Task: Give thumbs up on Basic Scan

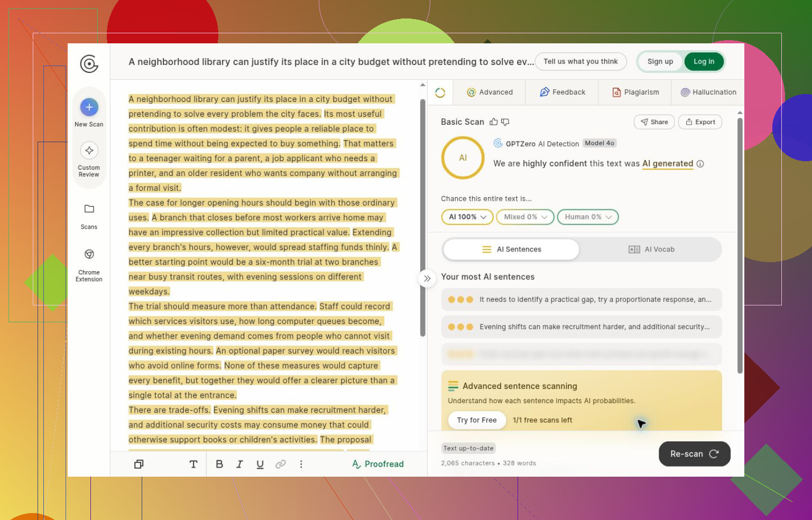Action: tap(494, 122)
